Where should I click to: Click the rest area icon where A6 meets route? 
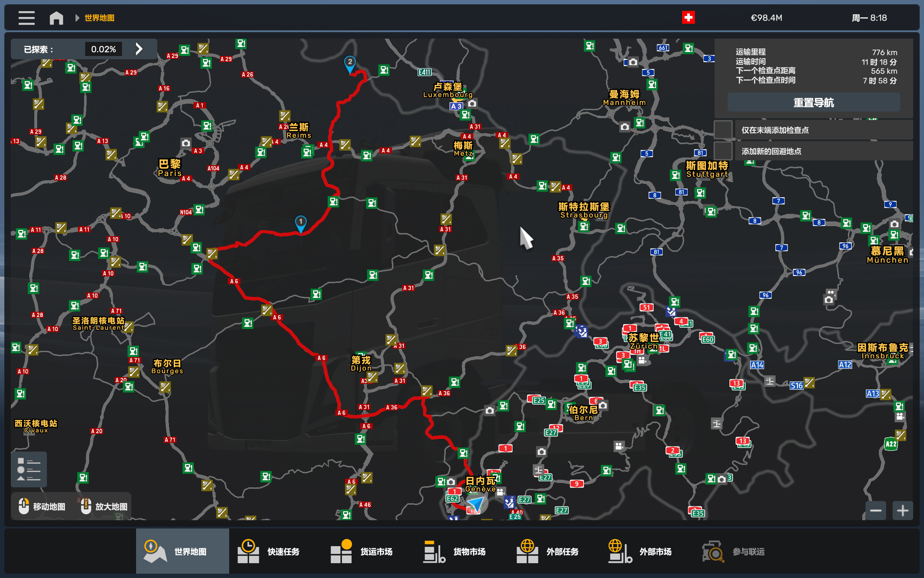[x=212, y=253]
